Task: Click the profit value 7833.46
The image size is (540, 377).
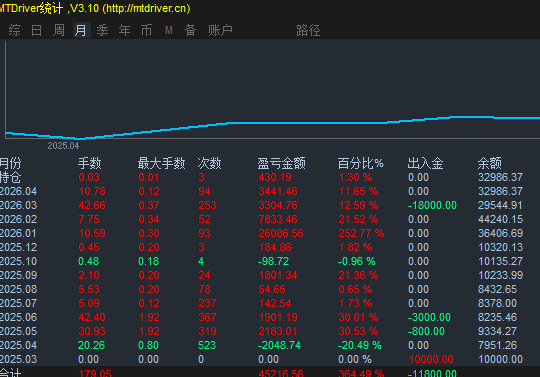Action: click(278, 219)
